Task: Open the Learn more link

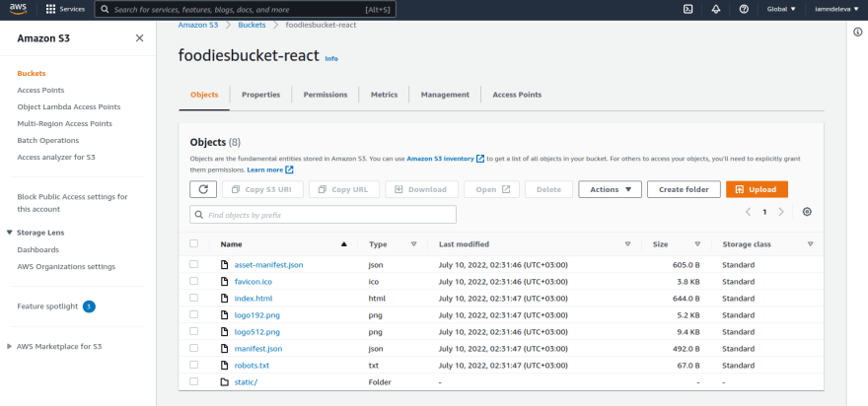Action: (265, 169)
